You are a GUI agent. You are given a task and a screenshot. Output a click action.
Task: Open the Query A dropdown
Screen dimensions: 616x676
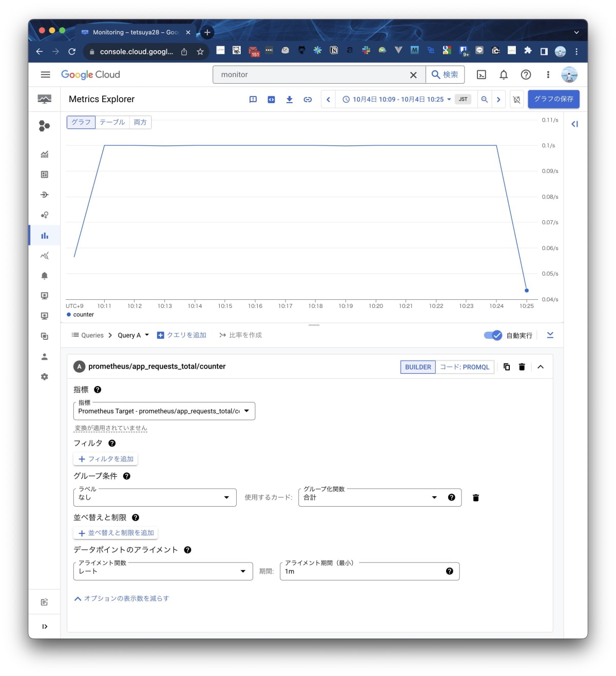[x=133, y=335]
